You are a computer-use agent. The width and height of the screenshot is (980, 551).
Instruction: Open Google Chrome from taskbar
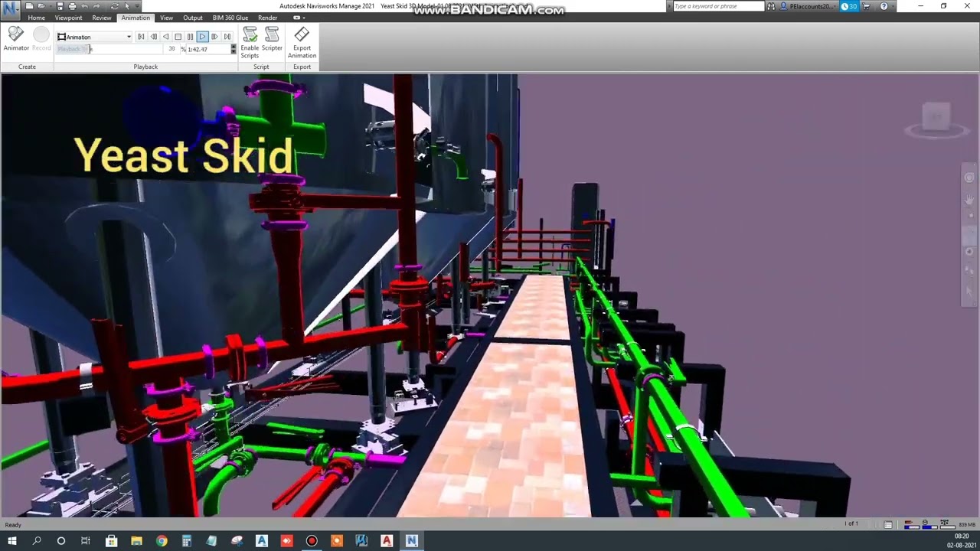pos(162,540)
